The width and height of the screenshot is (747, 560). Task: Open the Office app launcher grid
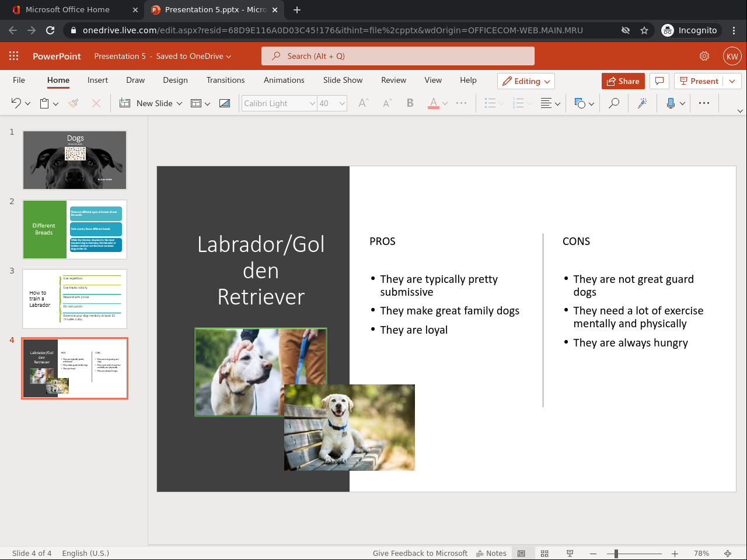pyautogui.click(x=14, y=56)
